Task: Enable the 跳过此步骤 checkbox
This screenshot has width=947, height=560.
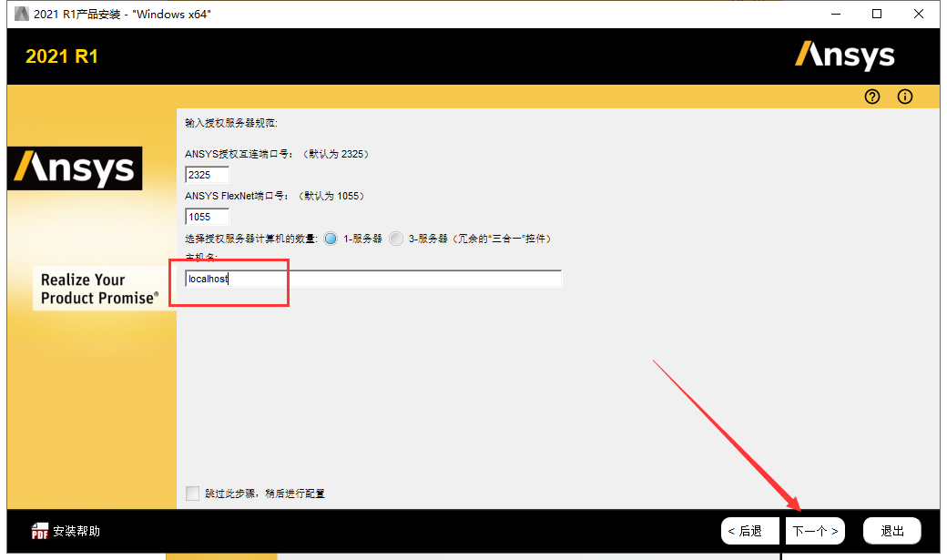Action: [192, 493]
